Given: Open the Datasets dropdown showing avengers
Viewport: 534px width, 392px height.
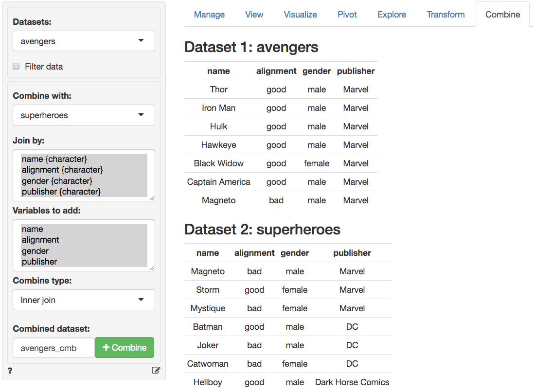Looking at the screenshot, I should click(x=84, y=41).
